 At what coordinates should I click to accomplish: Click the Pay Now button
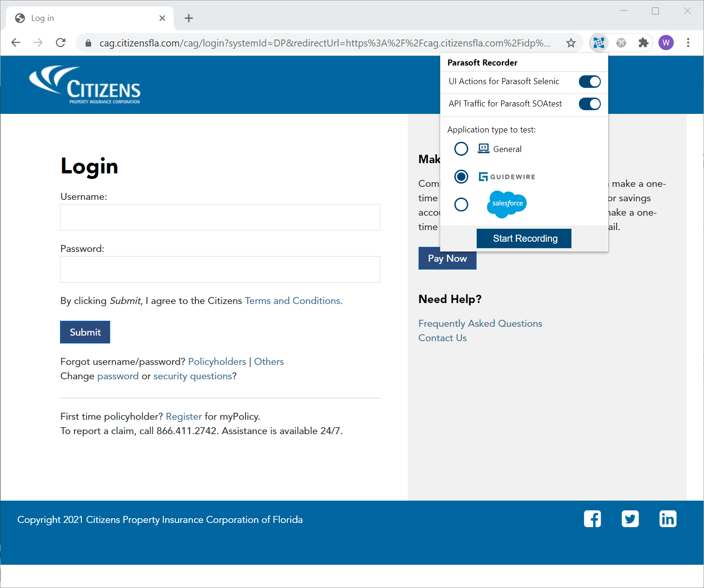[x=447, y=258]
